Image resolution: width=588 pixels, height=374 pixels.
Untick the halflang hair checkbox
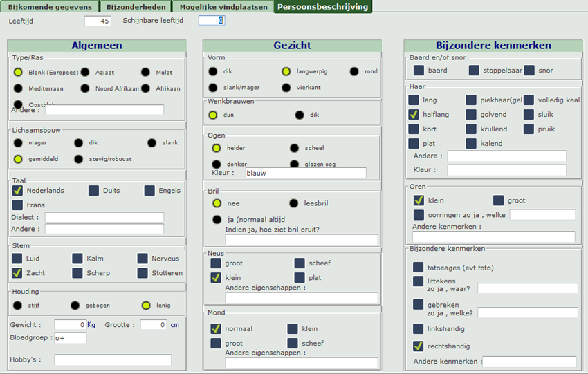[x=414, y=115]
